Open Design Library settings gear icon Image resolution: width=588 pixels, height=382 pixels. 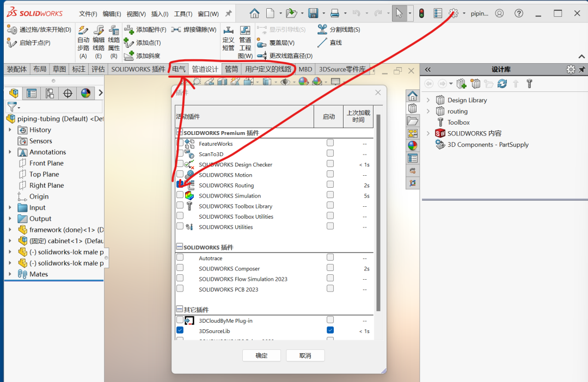pos(571,69)
